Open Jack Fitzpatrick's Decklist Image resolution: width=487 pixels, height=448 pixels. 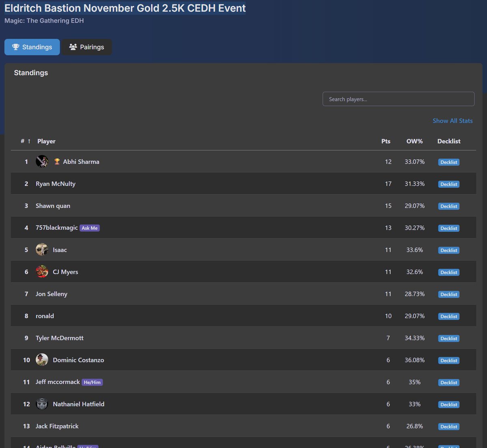coord(449,426)
